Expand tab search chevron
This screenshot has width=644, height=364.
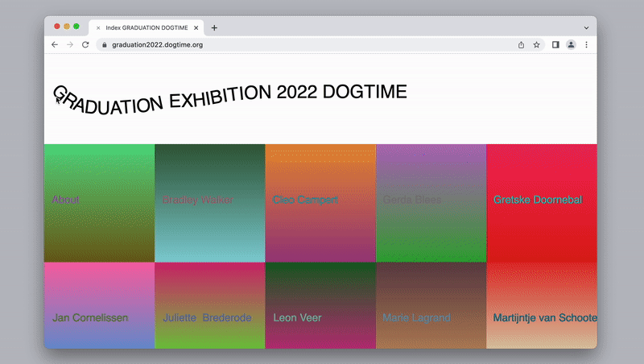(x=586, y=27)
